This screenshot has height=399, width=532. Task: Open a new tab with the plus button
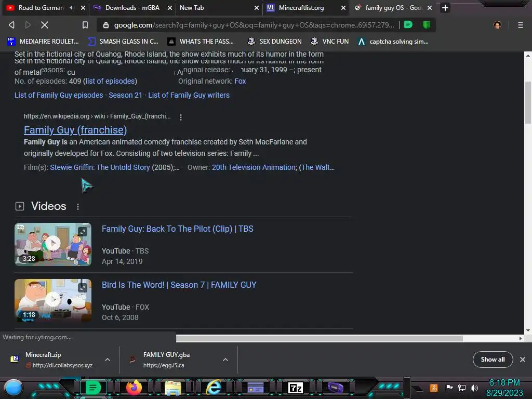tap(445, 8)
